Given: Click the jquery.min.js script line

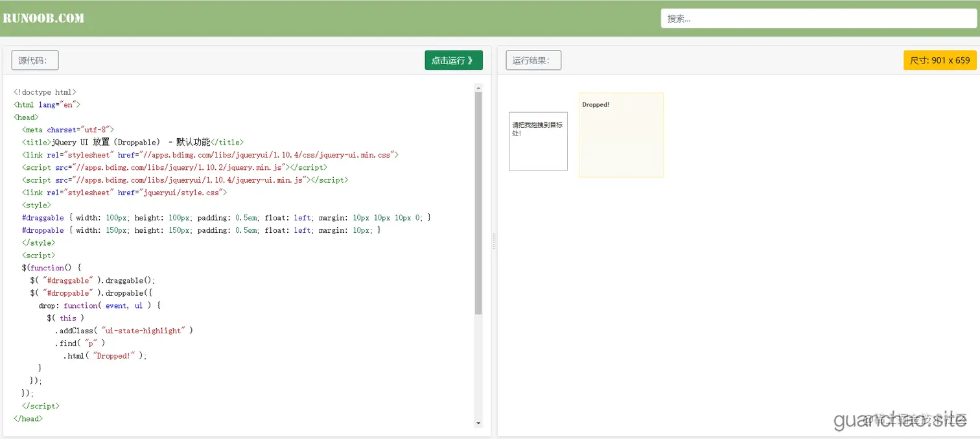Looking at the screenshot, I should coord(174,167).
